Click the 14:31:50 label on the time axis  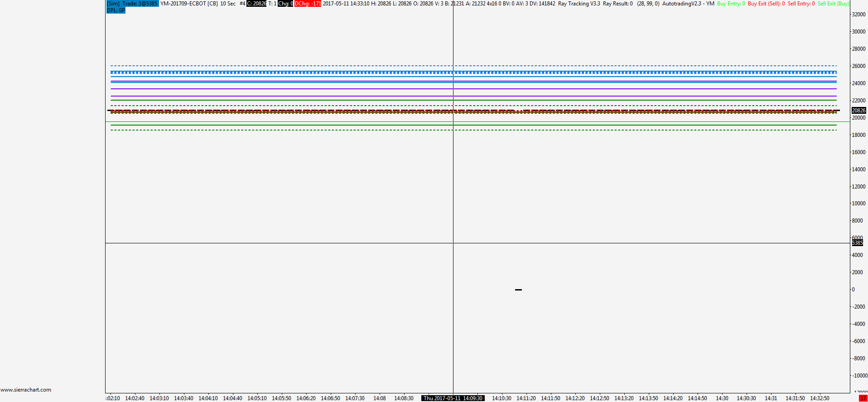tap(795, 398)
